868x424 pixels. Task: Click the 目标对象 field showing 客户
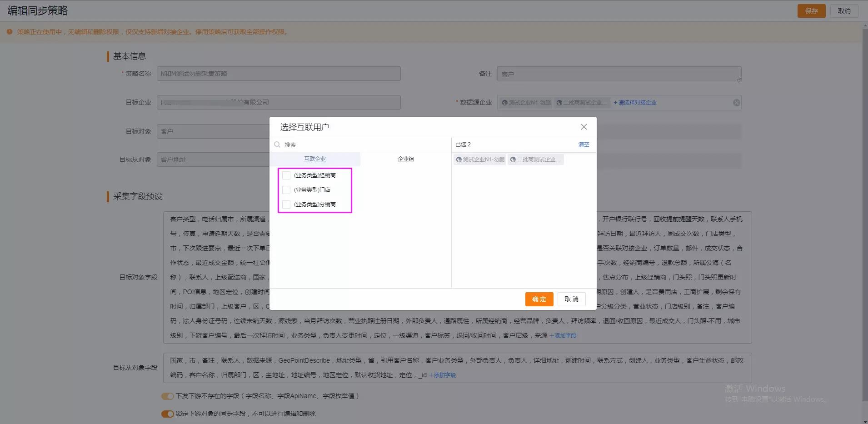click(x=214, y=131)
